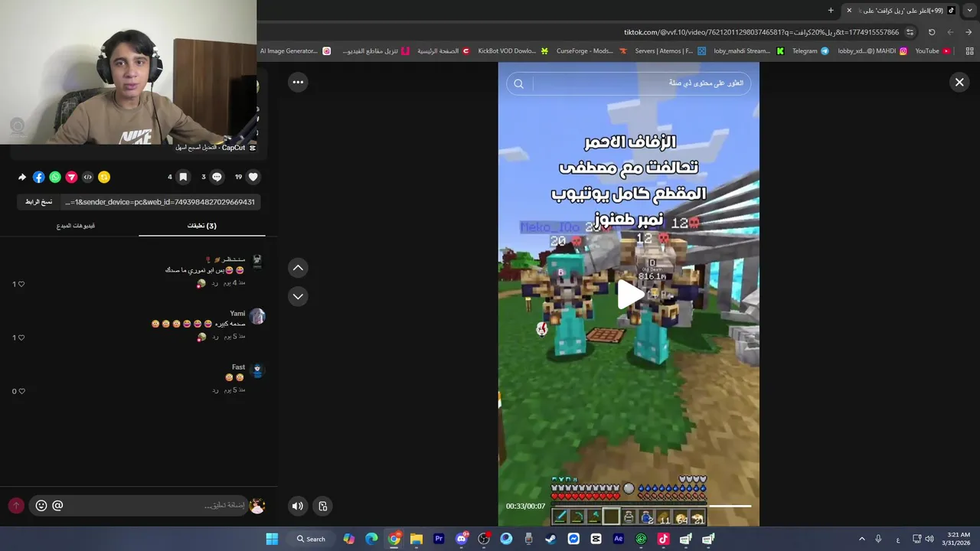Open Servers | Aternos bookmark

[670, 51]
